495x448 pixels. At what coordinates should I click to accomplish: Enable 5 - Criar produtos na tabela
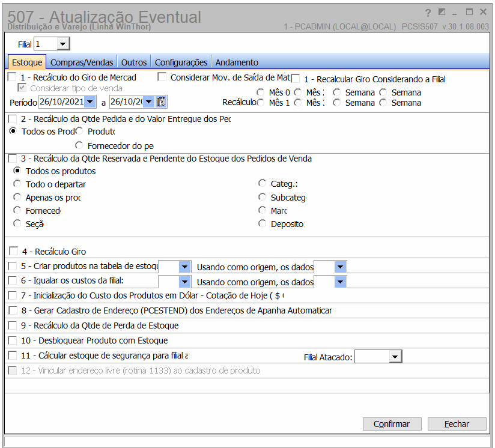(x=13, y=266)
